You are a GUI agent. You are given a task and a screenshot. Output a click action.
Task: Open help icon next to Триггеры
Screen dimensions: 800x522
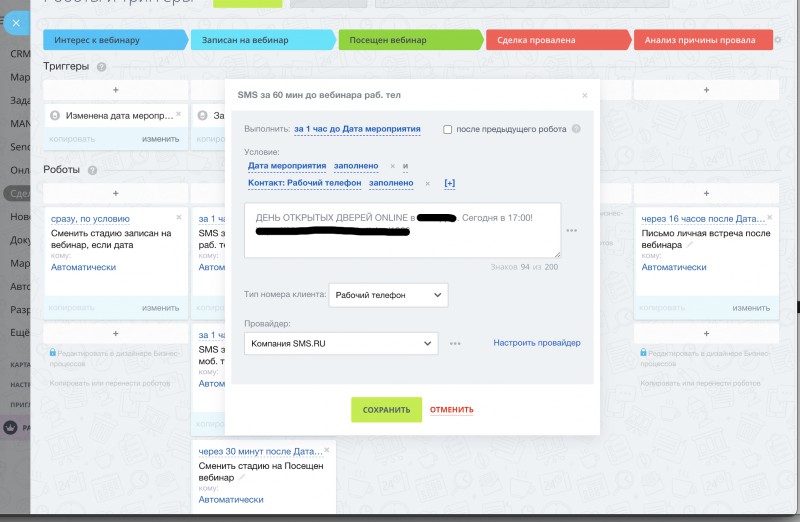(102, 67)
